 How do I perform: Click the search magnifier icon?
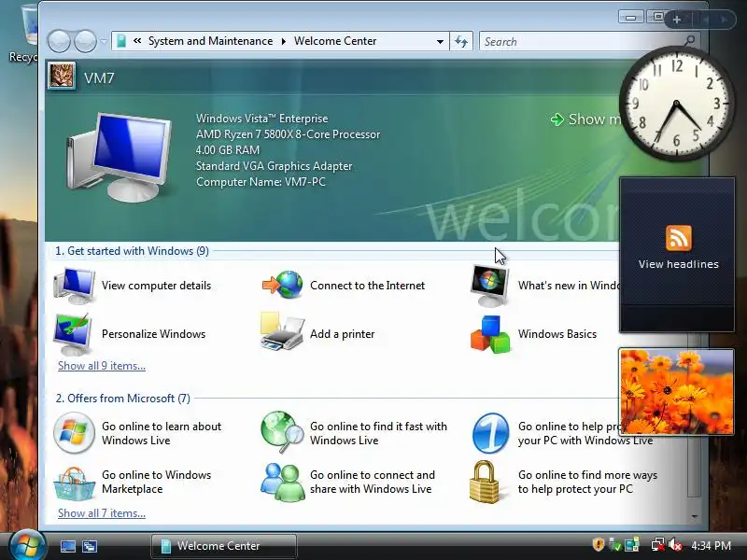(x=689, y=41)
